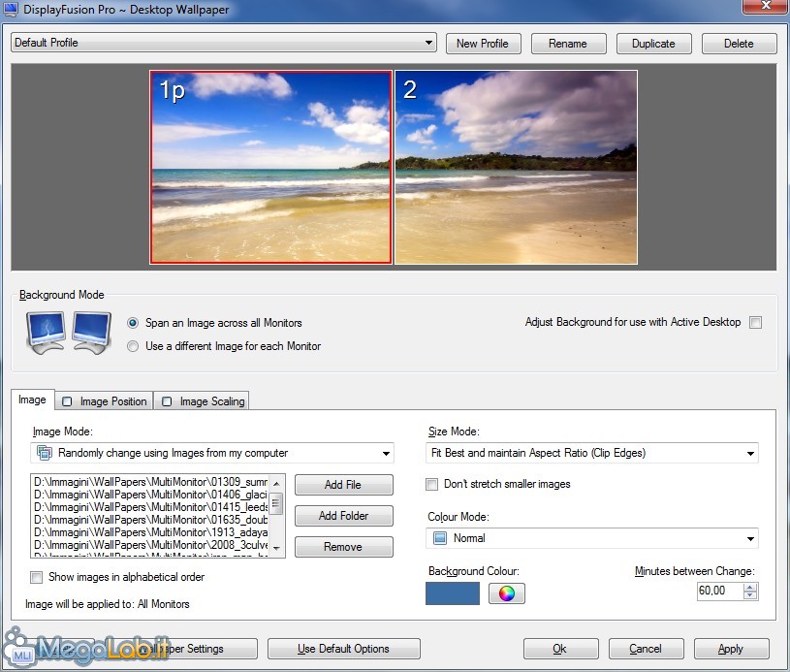The image size is (790, 672).
Task: Decrease minutes between change with down arrow
Action: [750, 594]
